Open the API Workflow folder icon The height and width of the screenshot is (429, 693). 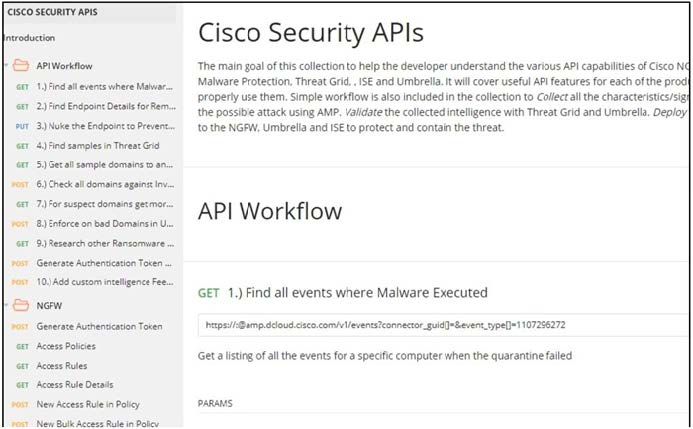pos(22,67)
